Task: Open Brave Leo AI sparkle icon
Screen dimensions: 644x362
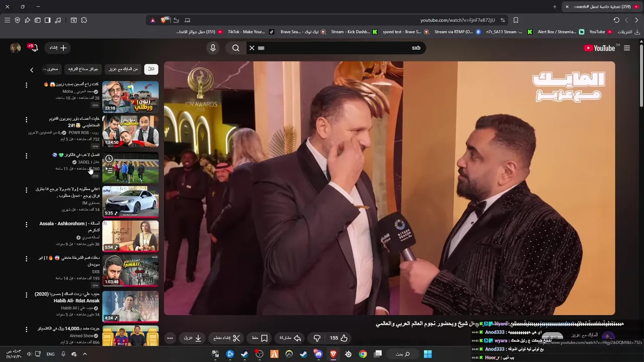Action: [27, 20]
